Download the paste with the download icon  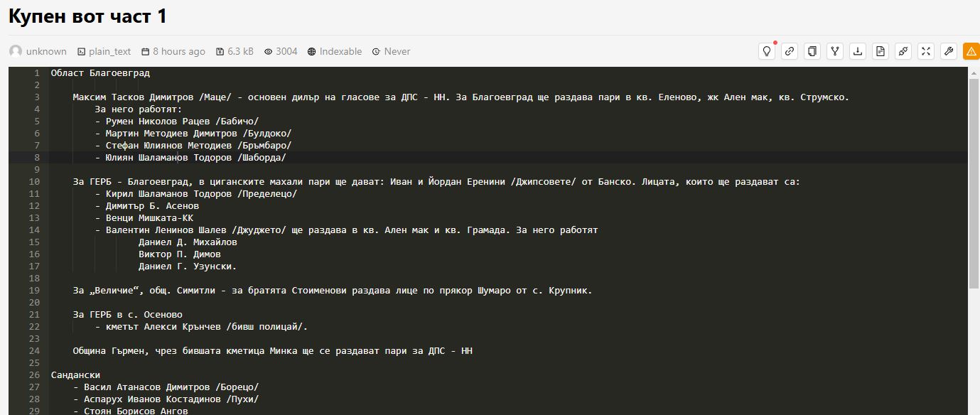click(858, 51)
